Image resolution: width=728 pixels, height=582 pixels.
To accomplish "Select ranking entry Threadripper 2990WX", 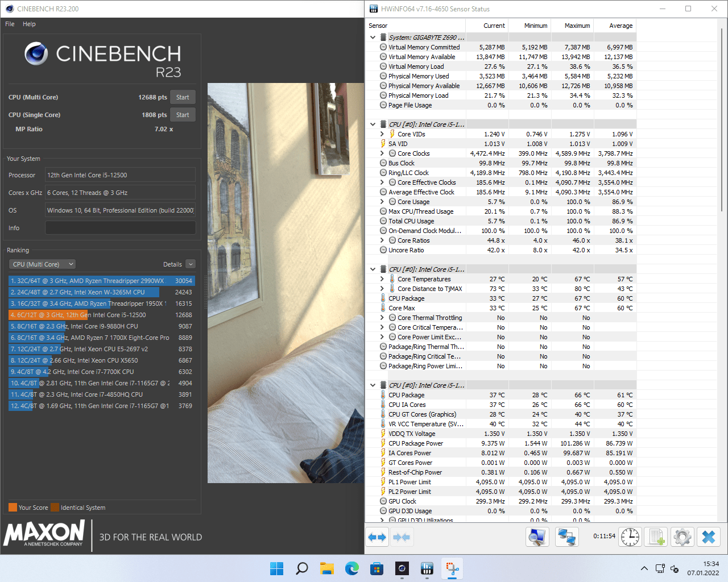I will point(102,281).
